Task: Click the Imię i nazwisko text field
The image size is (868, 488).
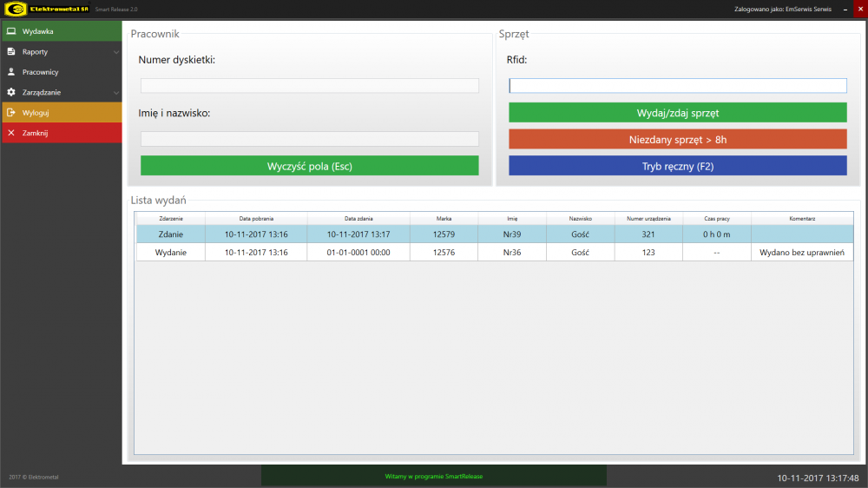Action: pyautogui.click(x=309, y=139)
